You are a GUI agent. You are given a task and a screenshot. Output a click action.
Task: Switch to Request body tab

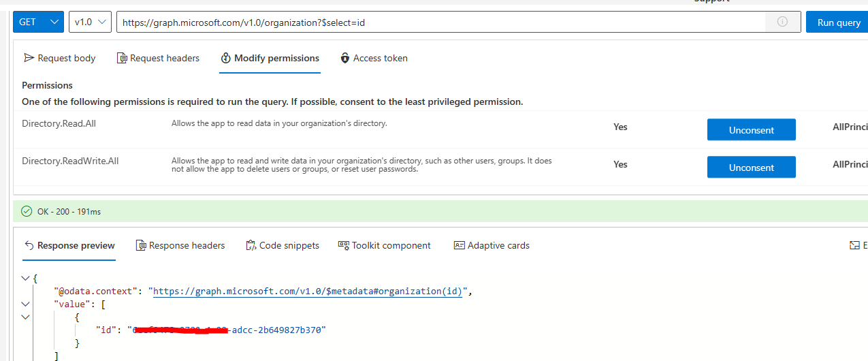pyautogui.click(x=60, y=58)
